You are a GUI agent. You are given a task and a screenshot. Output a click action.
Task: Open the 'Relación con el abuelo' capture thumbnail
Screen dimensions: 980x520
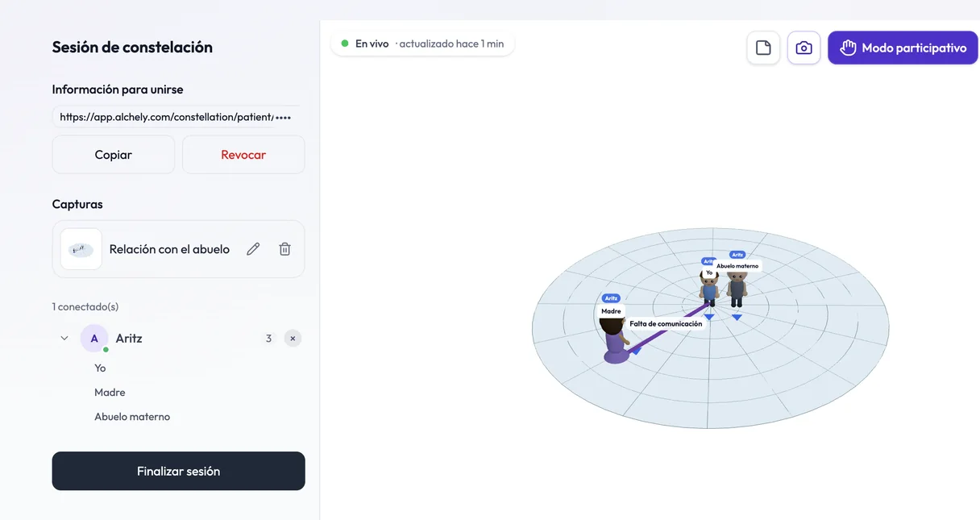tap(81, 249)
